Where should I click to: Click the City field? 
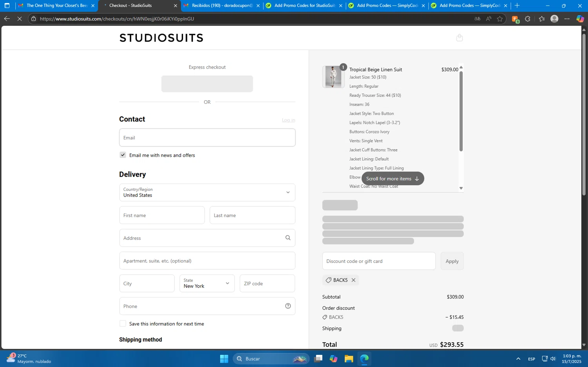pyautogui.click(x=147, y=283)
